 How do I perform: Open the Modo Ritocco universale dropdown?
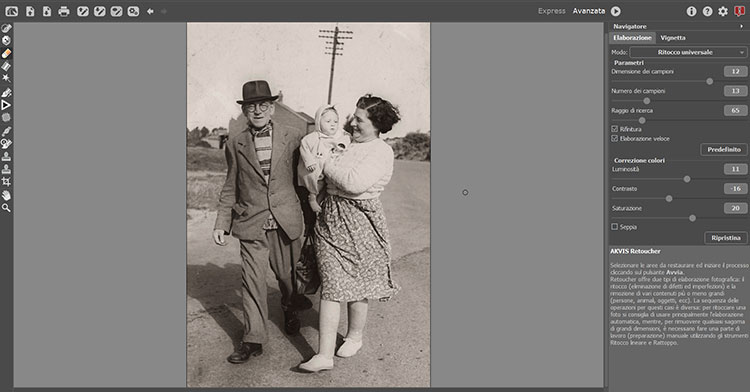click(688, 52)
